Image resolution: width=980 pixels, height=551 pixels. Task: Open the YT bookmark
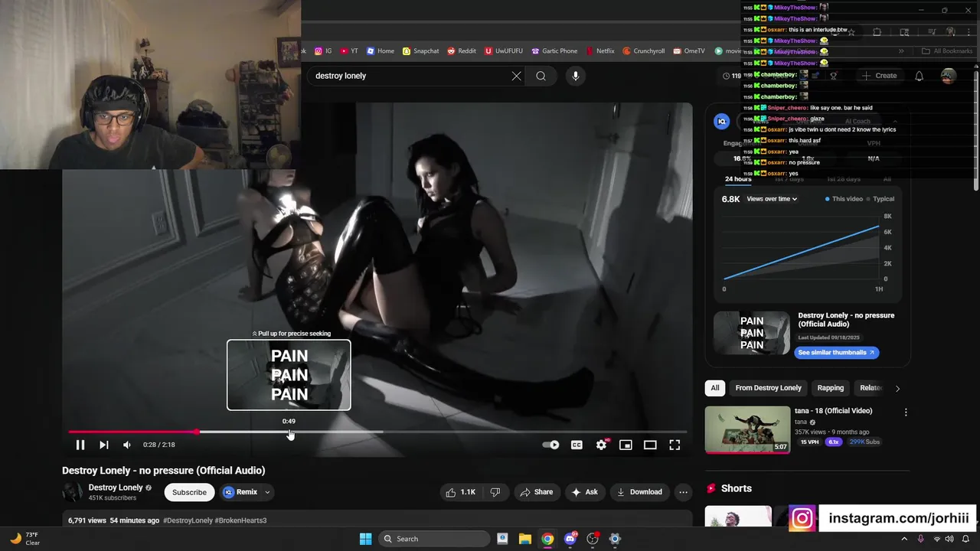[349, 51]
